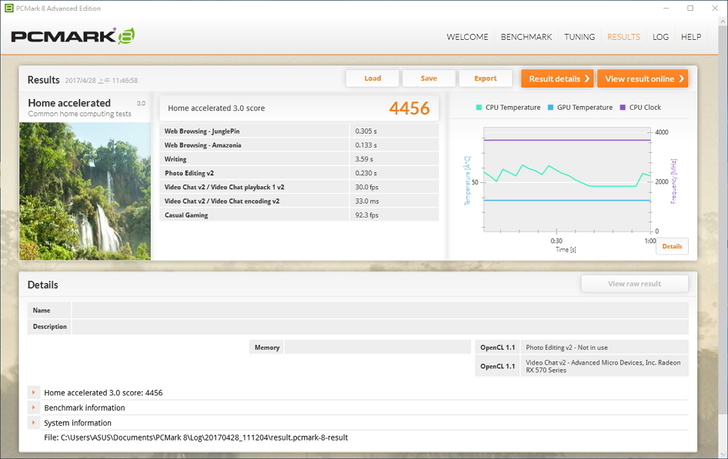
Task: Open chart Details button
Action: click(672, 246)
